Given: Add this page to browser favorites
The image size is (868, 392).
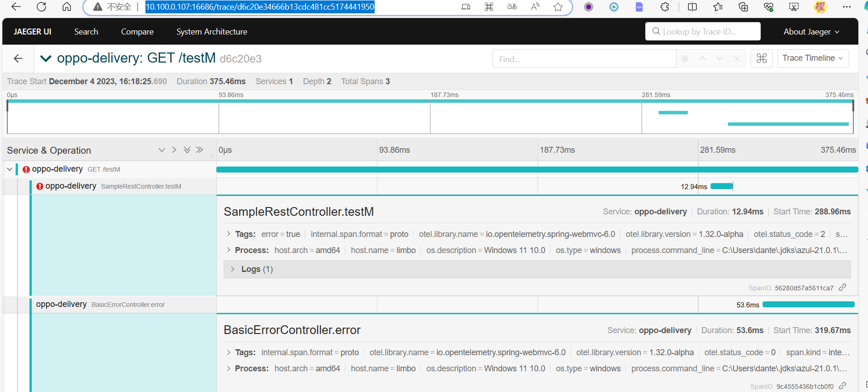Looking at the screenshot, I should pos(558,7).
